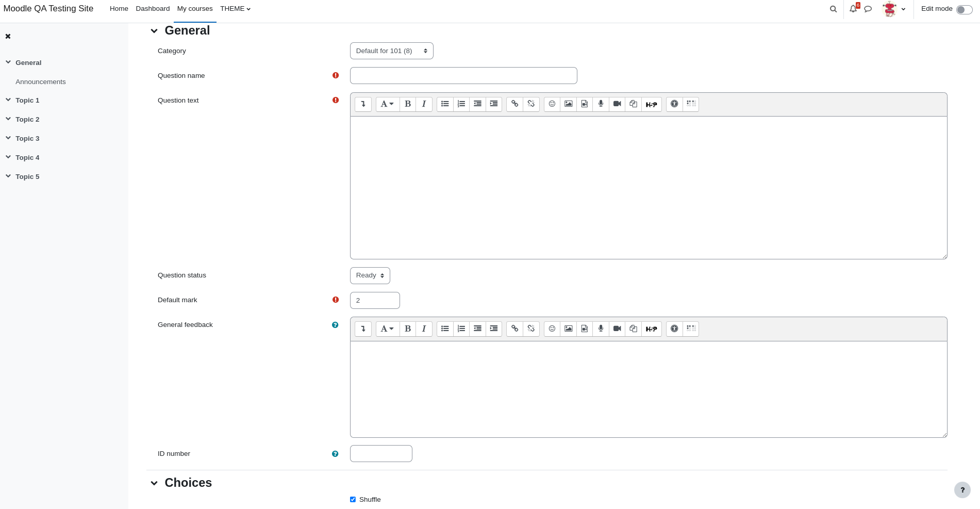Focus the ID number field
The height and width of the screenshot is (509, 980).
click(381, 454)
